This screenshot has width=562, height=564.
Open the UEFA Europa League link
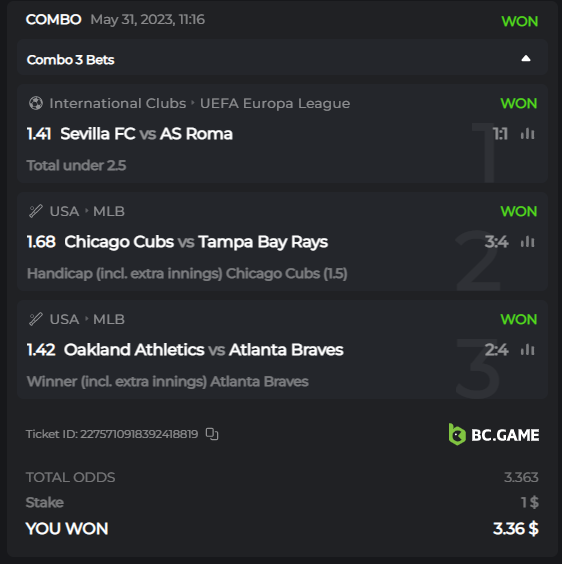click(275, 104)
